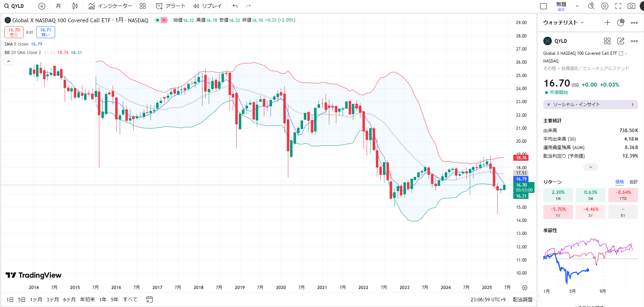Set the range to 5年
Image resolution: width=644 pixels, height=307 pixels.
[115, 300]
